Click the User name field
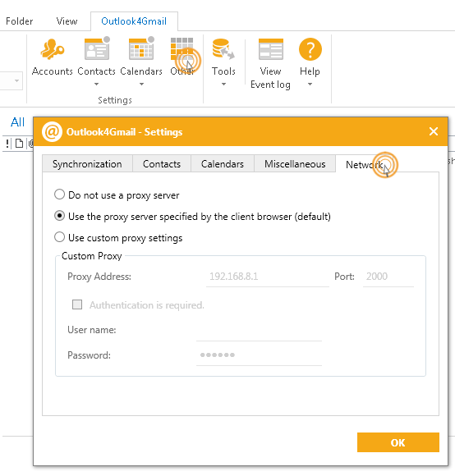The height and width of the screenshot is (476, 455). pyautogui.click(x=259, y=332)
